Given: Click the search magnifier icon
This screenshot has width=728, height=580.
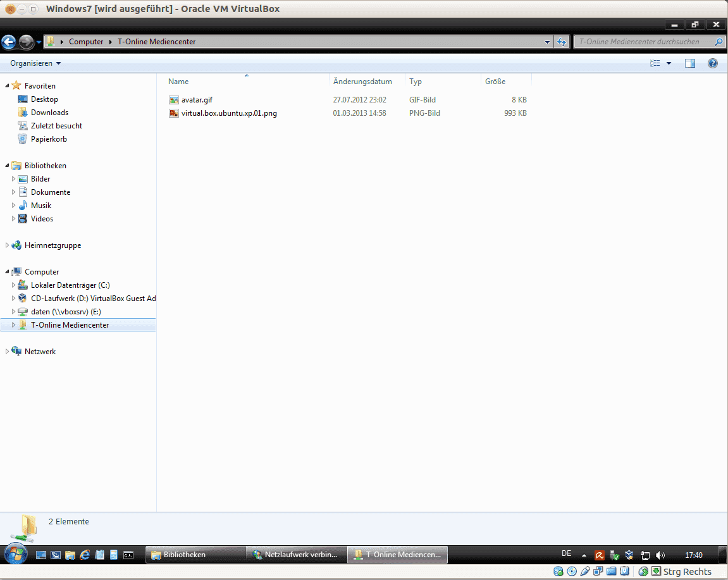Looking at the screenshot, I should (719, 42).
